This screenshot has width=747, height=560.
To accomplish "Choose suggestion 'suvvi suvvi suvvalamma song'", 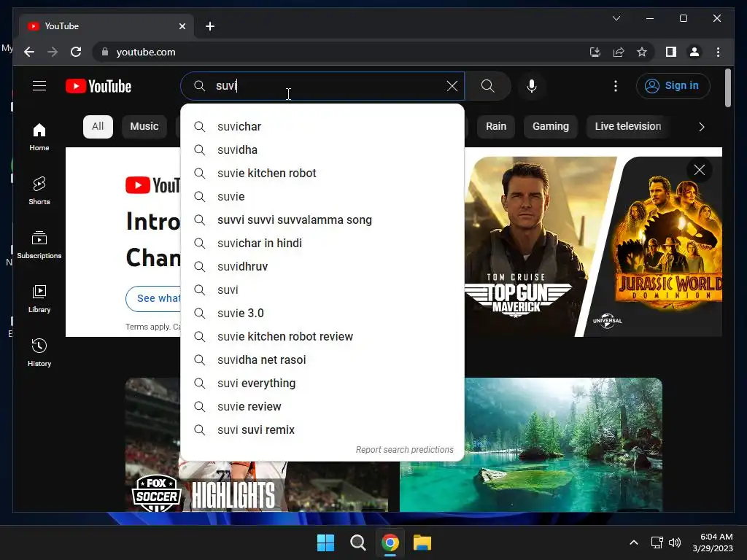I will point(322,220).
